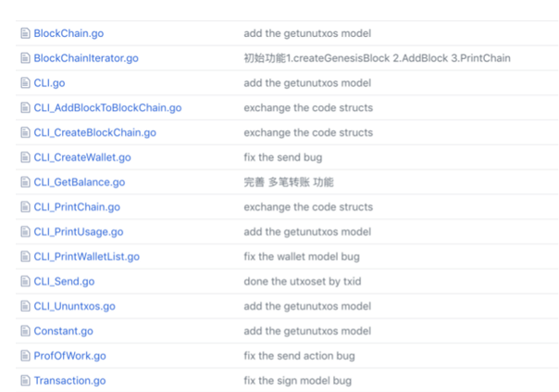Open BlockChainIterator.go file link
This screenshot has height=392, width=559.
point(86,58)
